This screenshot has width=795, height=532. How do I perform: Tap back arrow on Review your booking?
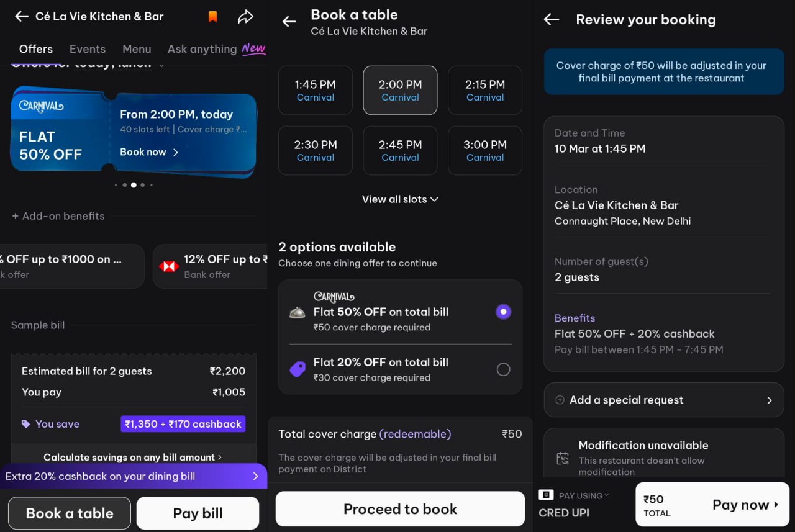coord(552,20)
